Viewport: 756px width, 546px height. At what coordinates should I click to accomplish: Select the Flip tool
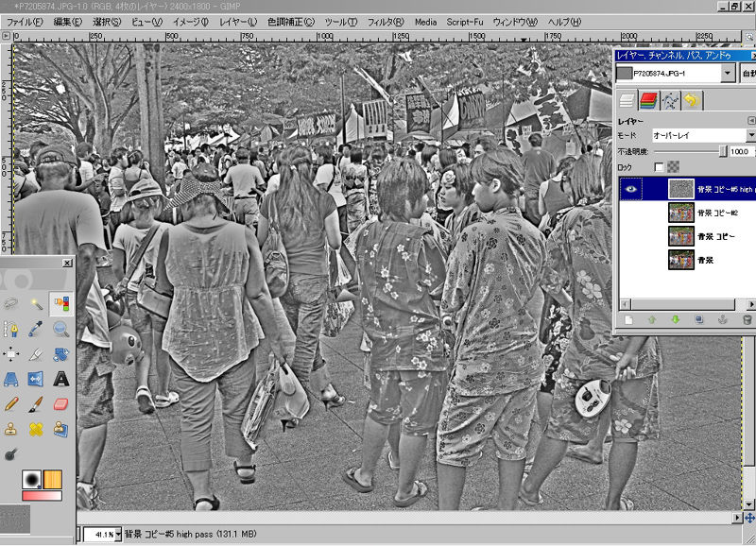coord(36,379)
